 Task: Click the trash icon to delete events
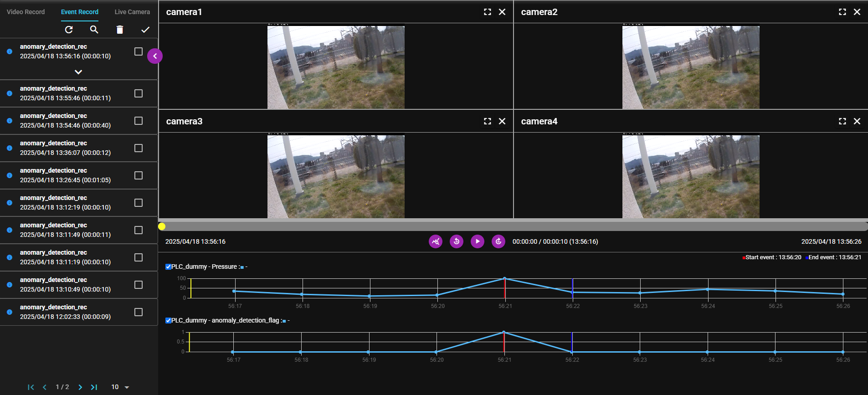120,30
